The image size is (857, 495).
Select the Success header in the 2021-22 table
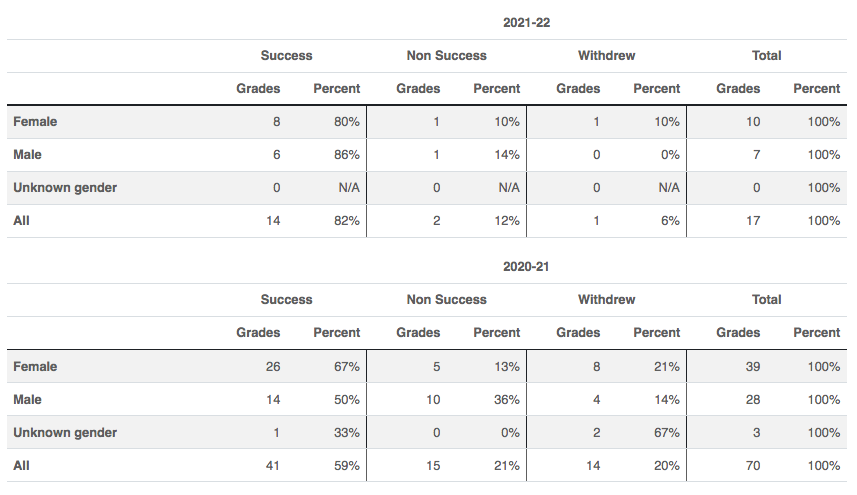pos(286,56)
